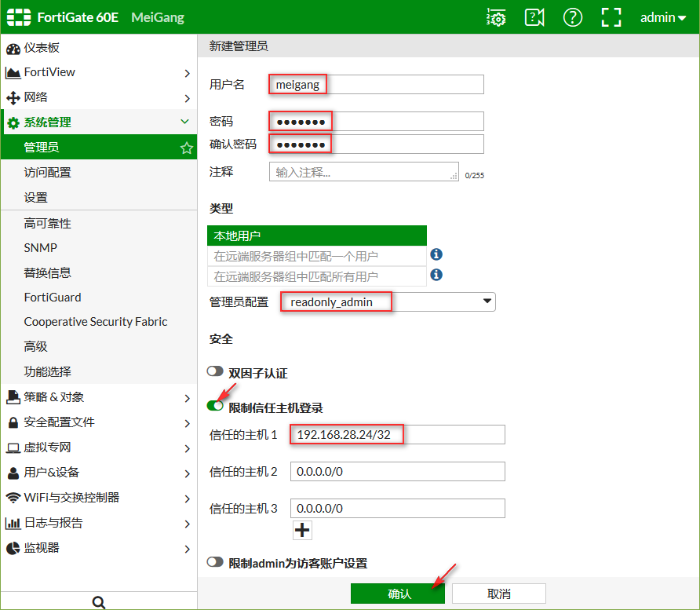Click the 确认密码 field
The width and height of the screenshot is (700, 610).
pyautogui.click(x=377, y=144)
